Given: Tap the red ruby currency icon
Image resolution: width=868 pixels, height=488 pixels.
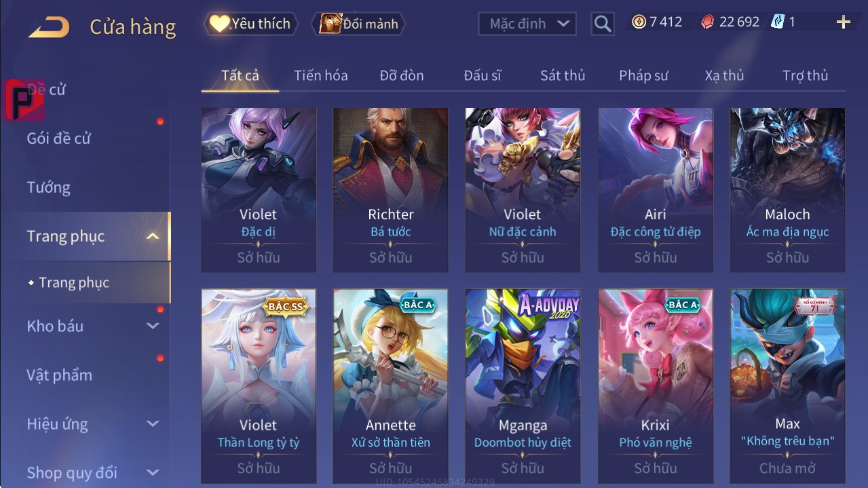Looking at the screenshot, I should click(707, 22).
